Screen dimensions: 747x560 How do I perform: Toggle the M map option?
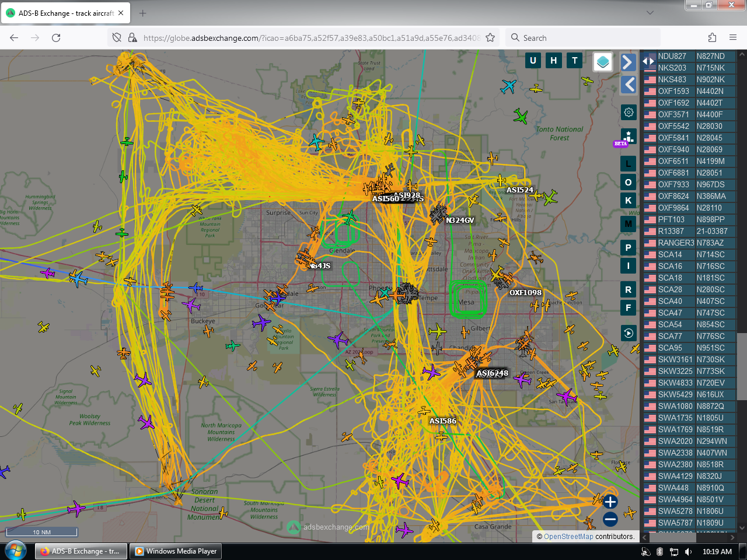[629, 223]
